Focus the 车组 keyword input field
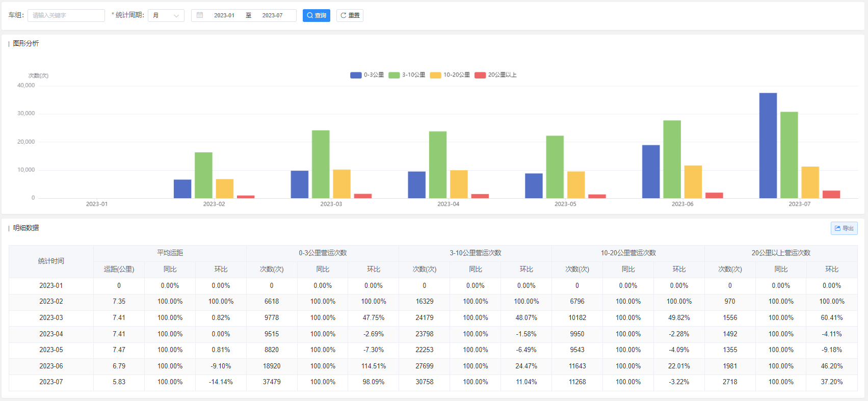 [x=66, y=15]
